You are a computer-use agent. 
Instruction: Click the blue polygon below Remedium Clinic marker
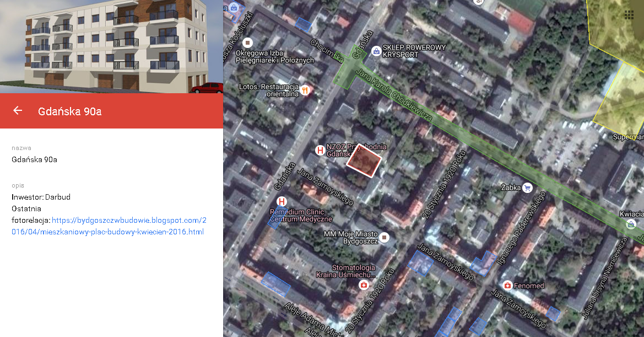277,217
